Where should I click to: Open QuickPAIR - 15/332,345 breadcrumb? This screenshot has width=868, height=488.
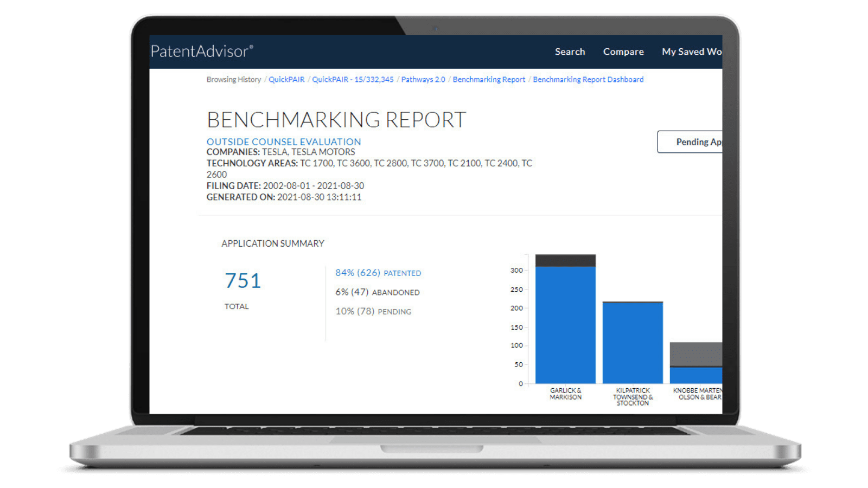[353, 79]
